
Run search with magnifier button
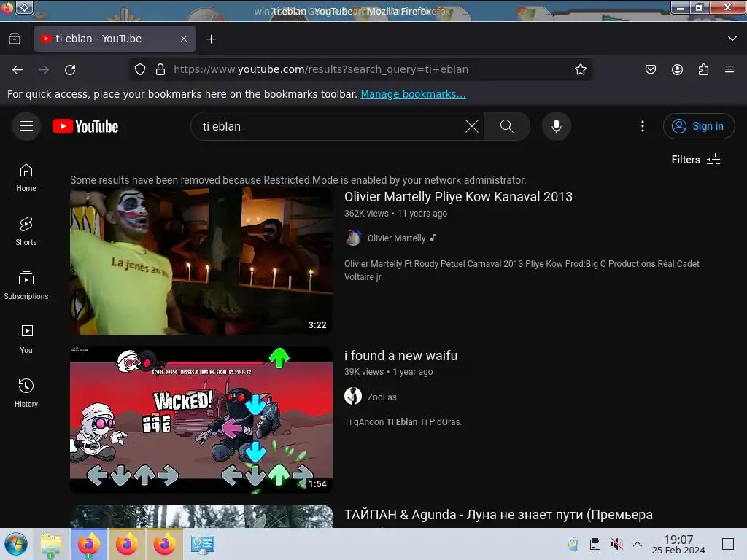[x=506, y=126]
